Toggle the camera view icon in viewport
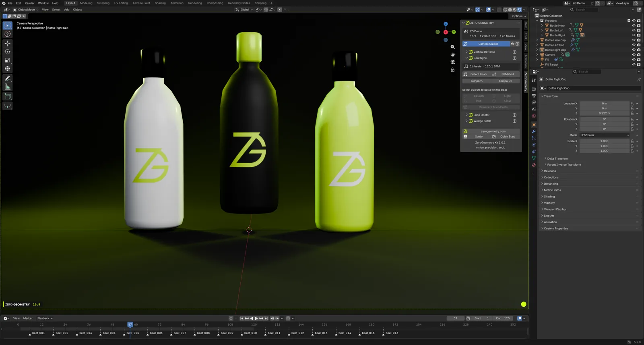644x345 pixels. click(x=453, y=62)
